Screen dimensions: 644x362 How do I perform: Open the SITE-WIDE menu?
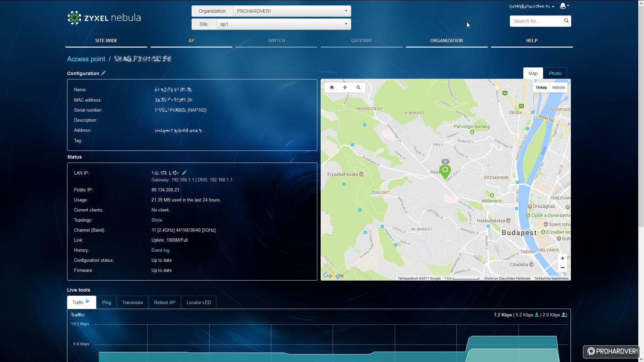106,41
